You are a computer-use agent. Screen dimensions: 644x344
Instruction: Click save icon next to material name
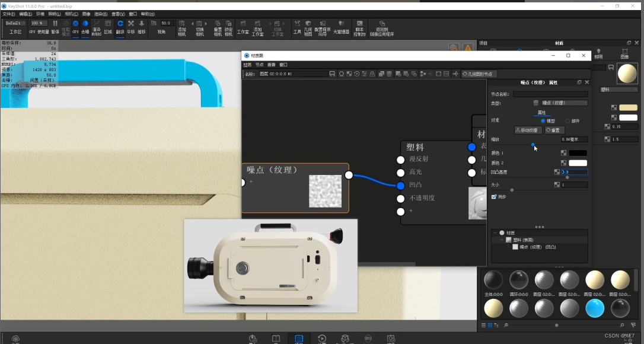coord(332,74)
